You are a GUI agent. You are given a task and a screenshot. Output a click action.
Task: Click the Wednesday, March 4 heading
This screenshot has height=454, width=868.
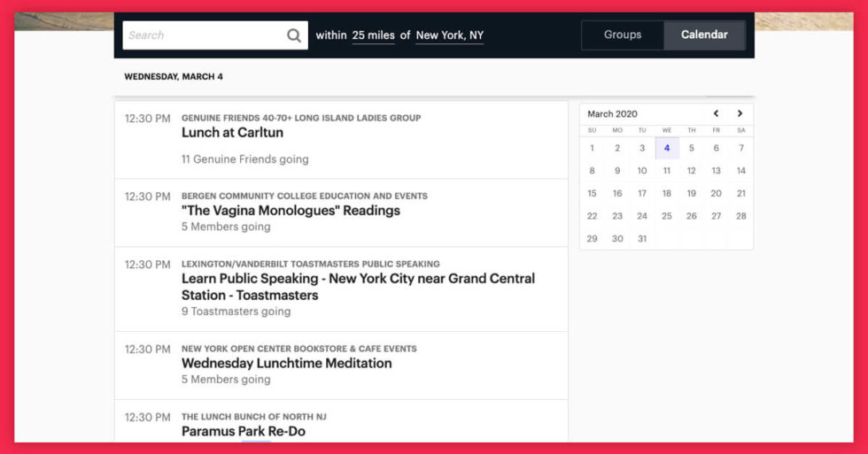pyautogui.click(x=174, y=77)
